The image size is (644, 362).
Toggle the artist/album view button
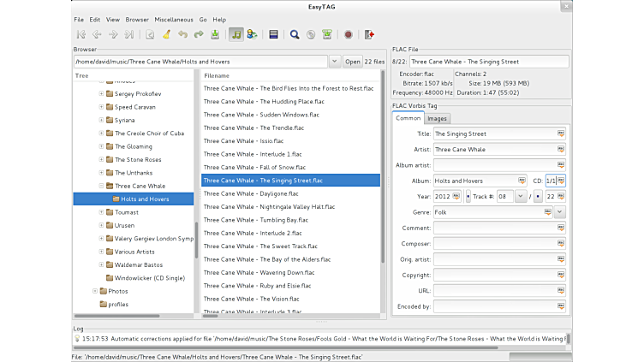click(252, 35)
